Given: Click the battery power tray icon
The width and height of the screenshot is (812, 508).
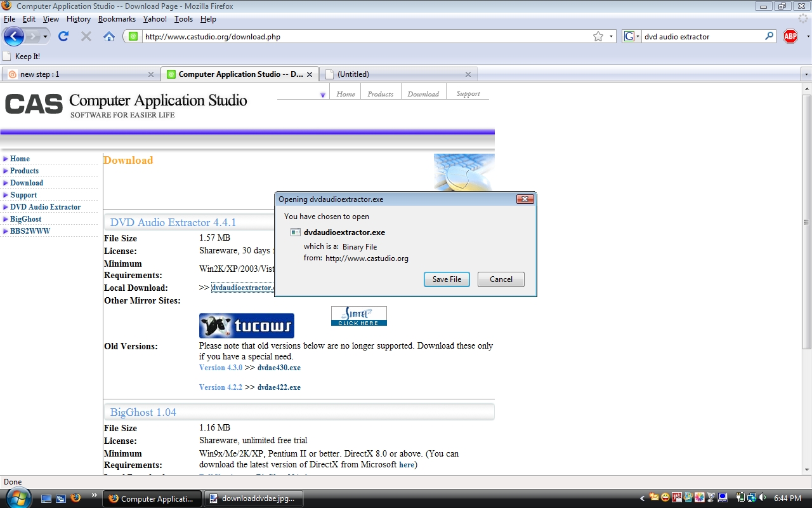Looking at the screenshot, I should 740,498.
